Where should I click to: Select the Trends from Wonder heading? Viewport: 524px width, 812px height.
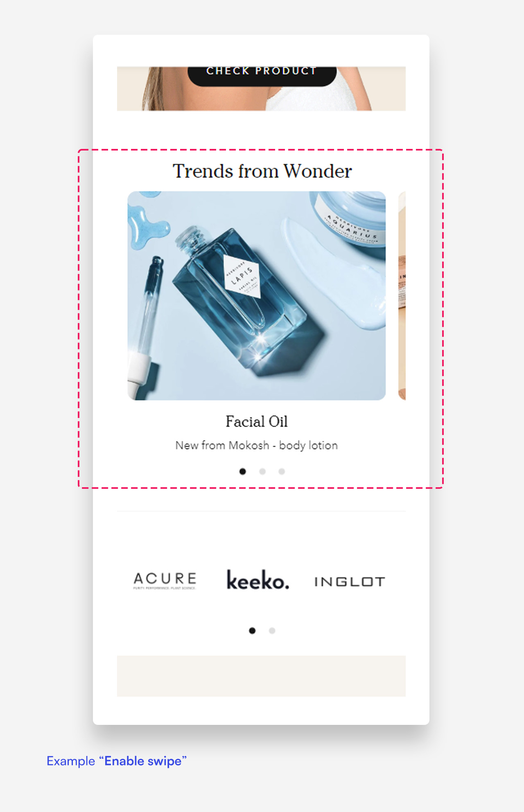click(262, 171)
